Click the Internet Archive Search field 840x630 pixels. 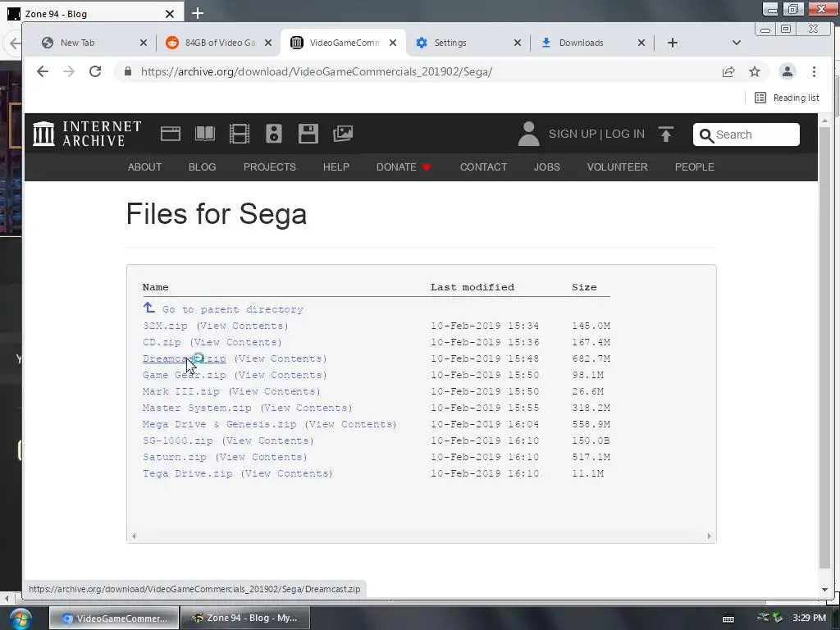[746, 135]
